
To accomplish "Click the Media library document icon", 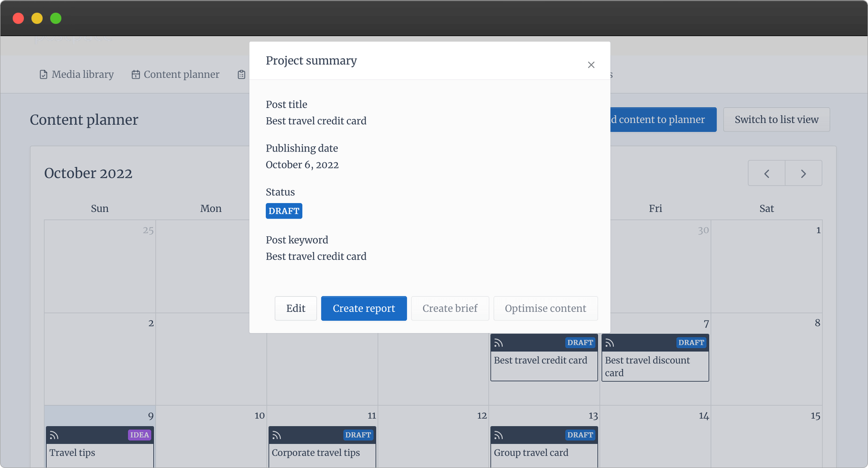I will 44,75.
